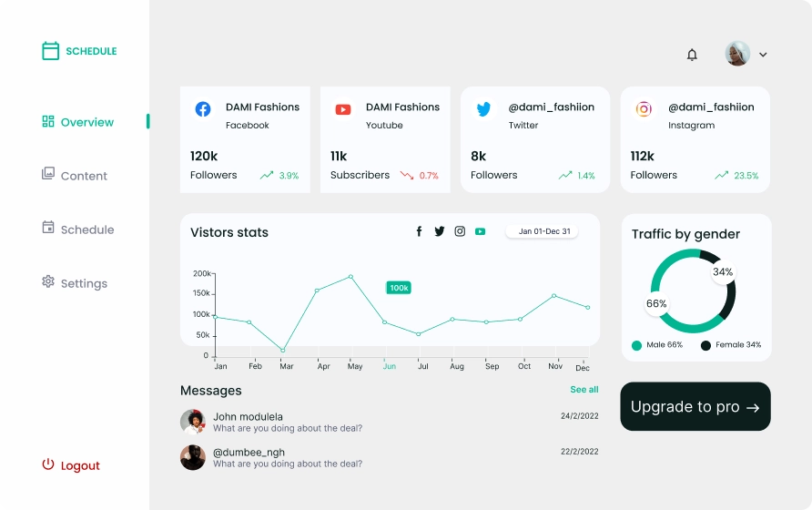Click the 11k Youtube subscribers count
This screenshot has height=510, width=812.
click(339, 156)
